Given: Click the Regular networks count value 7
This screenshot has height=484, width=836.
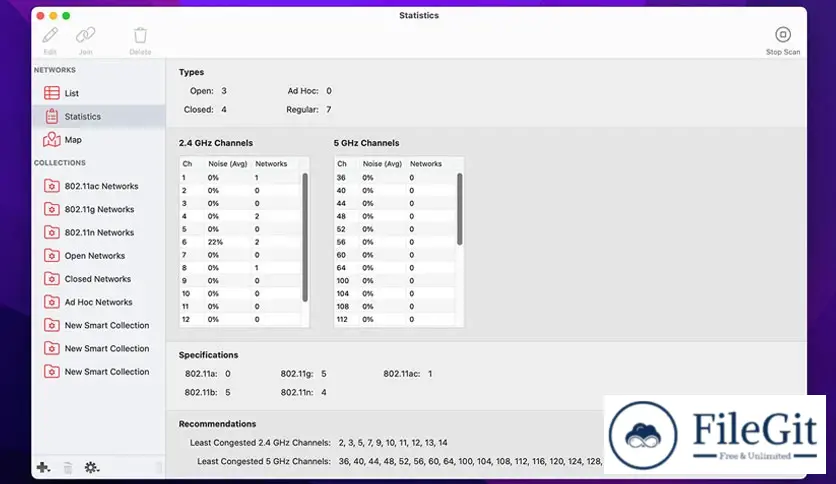Looking at the screenshot, I should click(328, 109).
